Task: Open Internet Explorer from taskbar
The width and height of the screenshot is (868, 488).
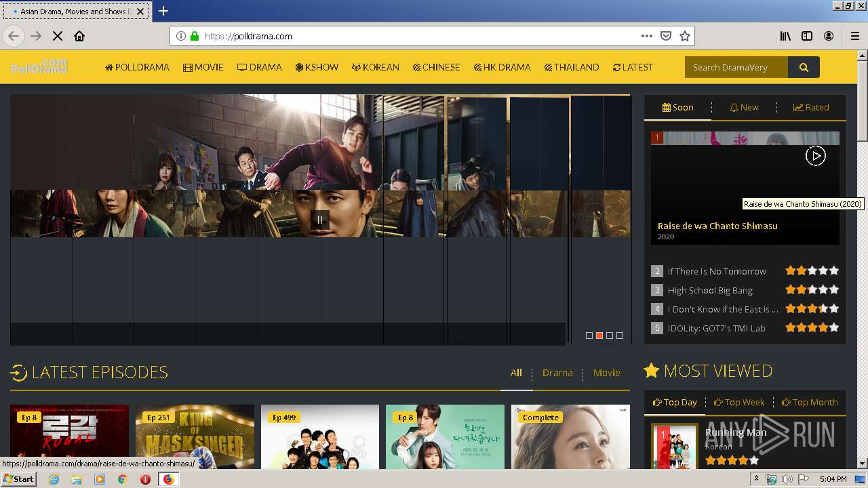Action: (x=54, y=479)
